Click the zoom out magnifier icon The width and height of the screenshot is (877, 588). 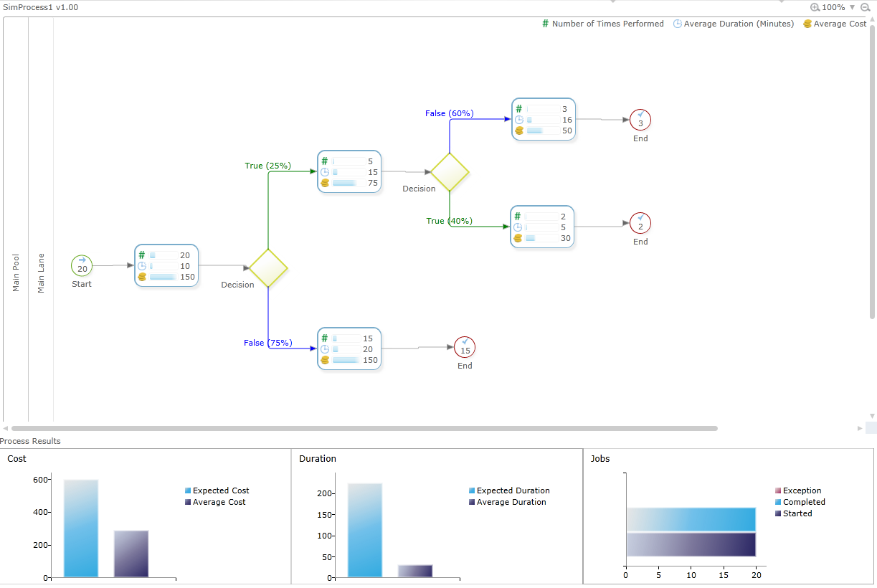point(866,7)
